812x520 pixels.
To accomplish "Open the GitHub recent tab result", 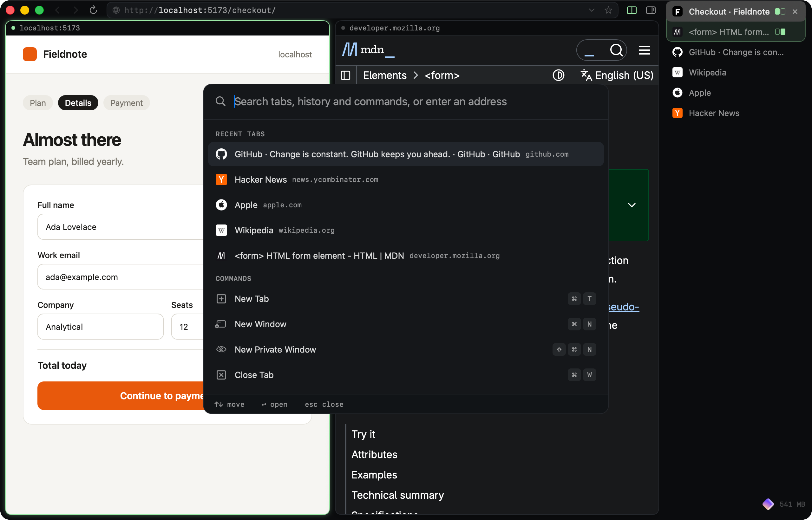I will point(406,154).
